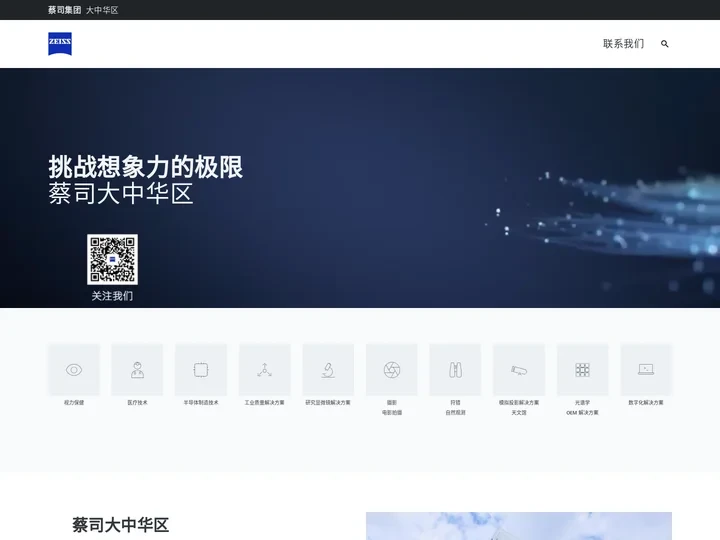720x540 pixels.
Task: Open the medical technology doctor icon tile
Action: (x=137, y=370)
